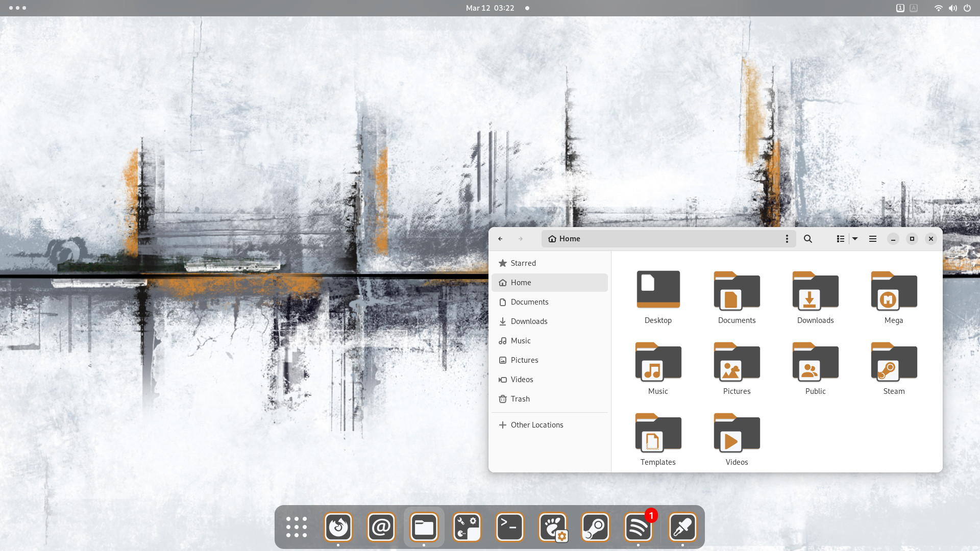Open the hamburger menu in Files
Screen dimensions: 980x551
pos(873,238)
